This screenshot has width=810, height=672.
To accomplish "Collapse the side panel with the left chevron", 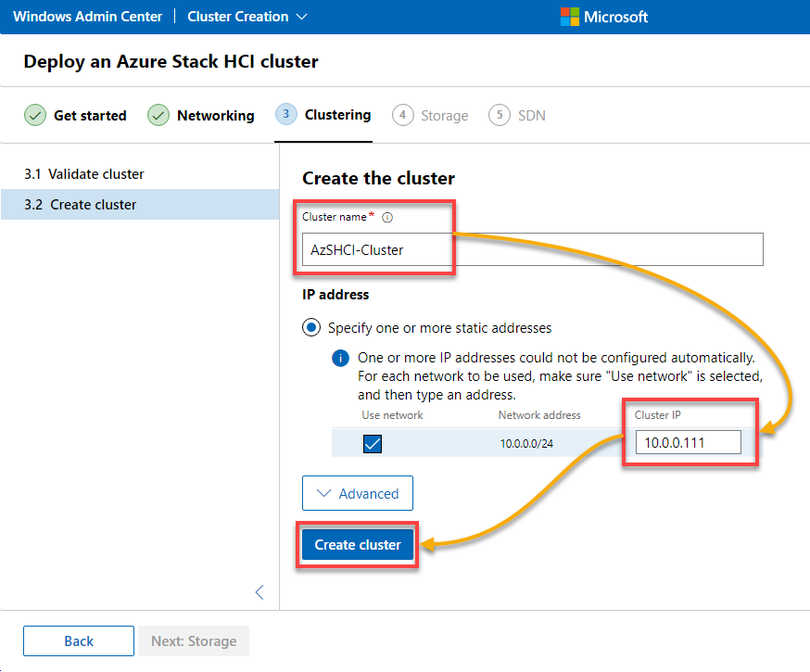I will coord(259,592).
